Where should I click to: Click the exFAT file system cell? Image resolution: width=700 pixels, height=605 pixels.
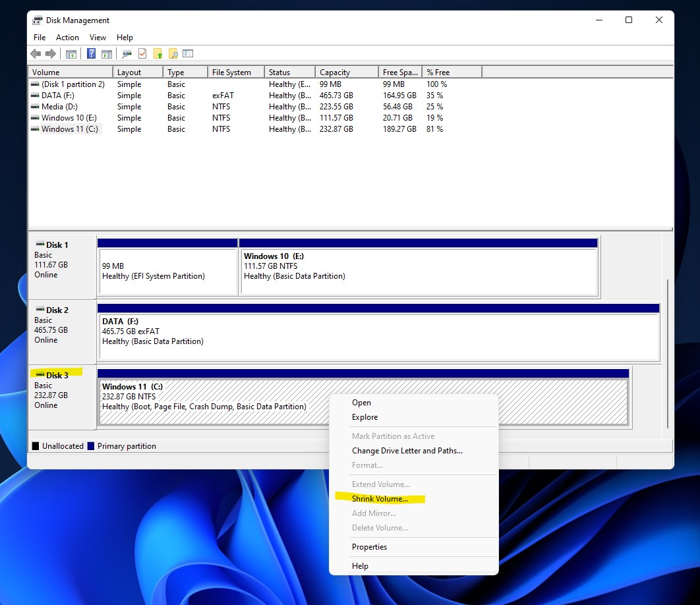[x=223, y=96]
